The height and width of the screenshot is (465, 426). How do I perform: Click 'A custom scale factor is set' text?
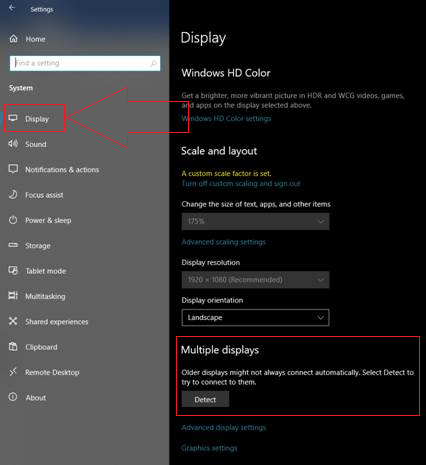click(x=226, y=174)
